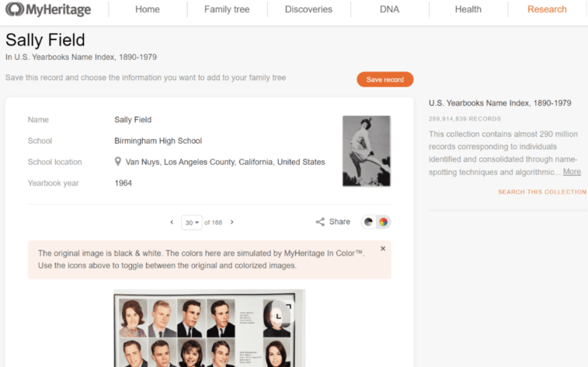Switch to original black and white image
The height and width of the screenshot is (367, 588).
tap(368, 222)
